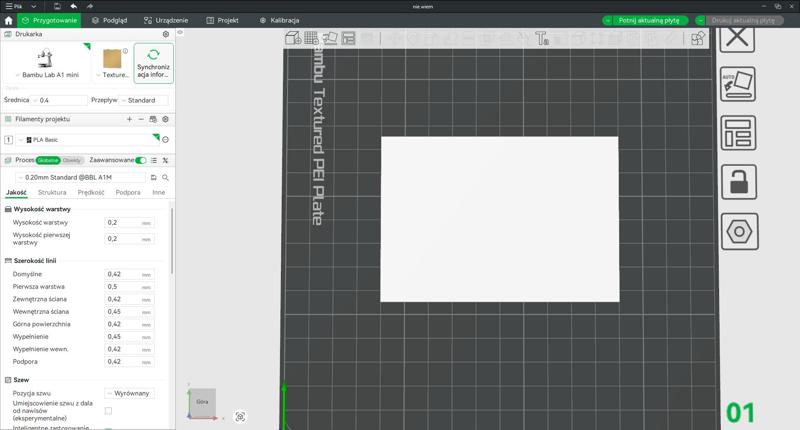
Task: Expand the file menu dropdown arrow
Action: pyautogui.click(x=34, y=6)
